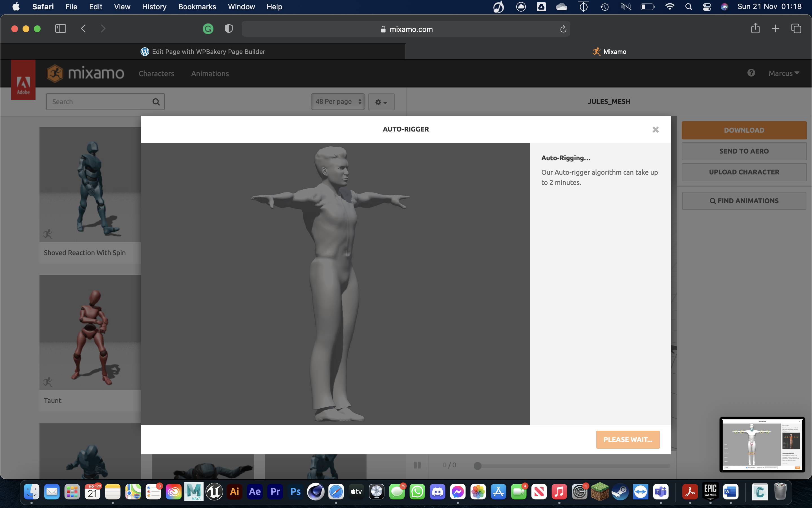
Task: Pause the animation playback
Action: click(x=417, y=465)
